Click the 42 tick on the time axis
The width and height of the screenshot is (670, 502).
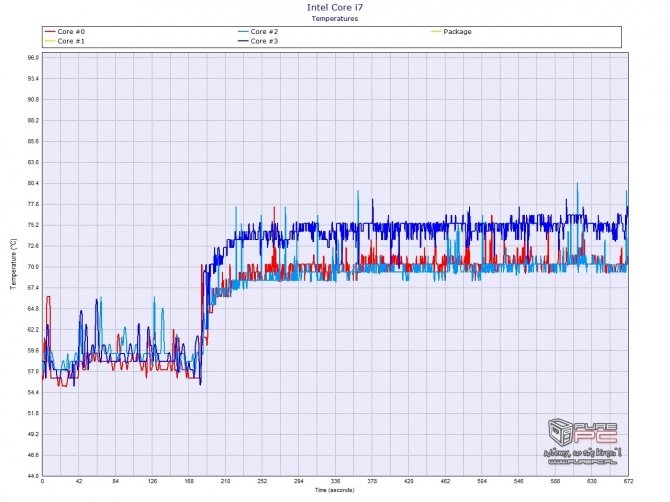[x=79, y=481]
